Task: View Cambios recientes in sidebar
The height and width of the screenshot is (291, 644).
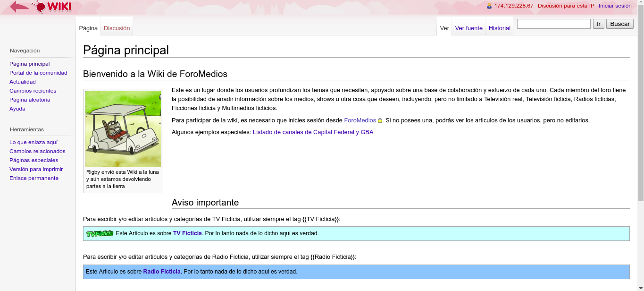Action: click(33, 91)
